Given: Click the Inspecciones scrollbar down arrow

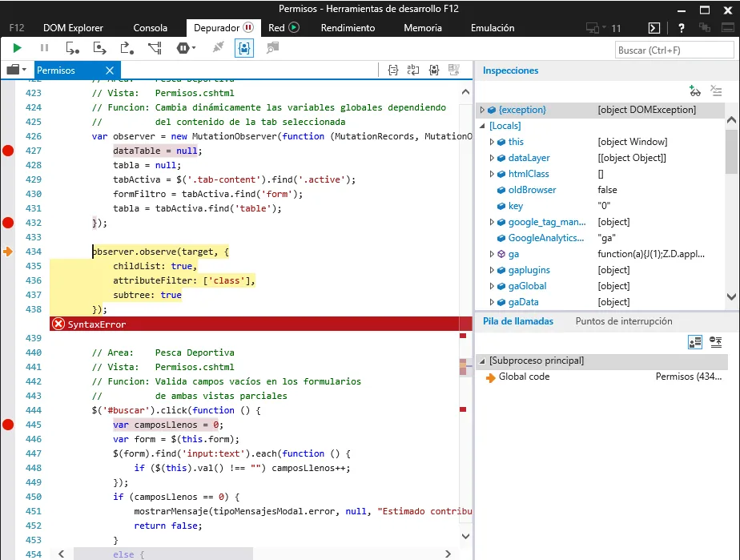Looking at the screenshot, I should click(731, 296).
